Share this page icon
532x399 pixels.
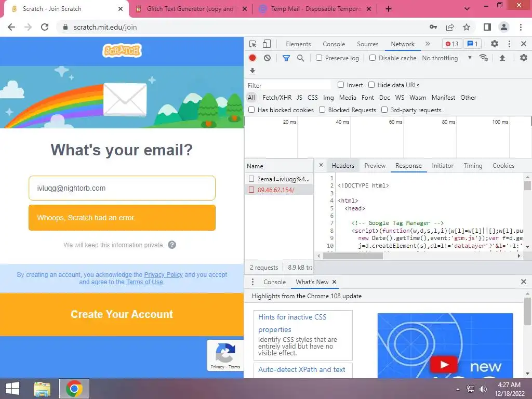pos(450,27)
